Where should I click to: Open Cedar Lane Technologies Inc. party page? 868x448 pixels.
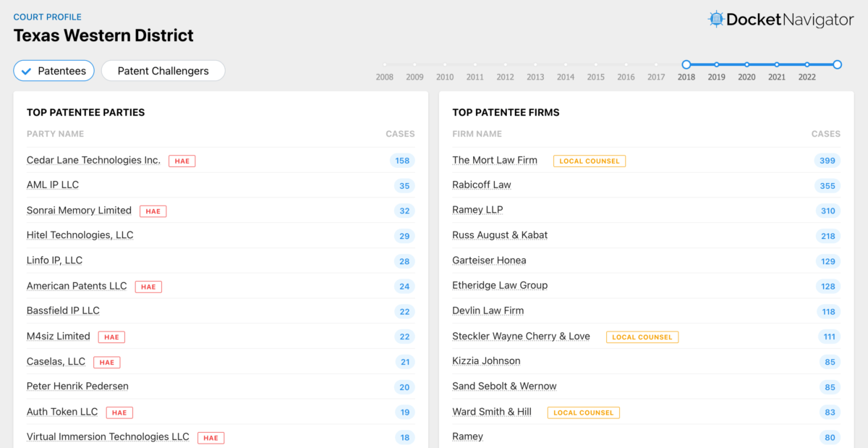[x=93, y=160]
